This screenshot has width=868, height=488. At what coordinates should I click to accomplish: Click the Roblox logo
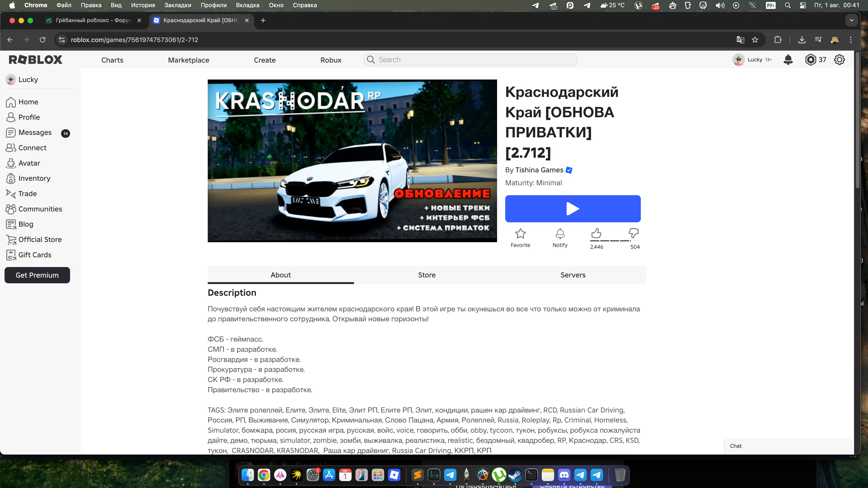[35, 60]
